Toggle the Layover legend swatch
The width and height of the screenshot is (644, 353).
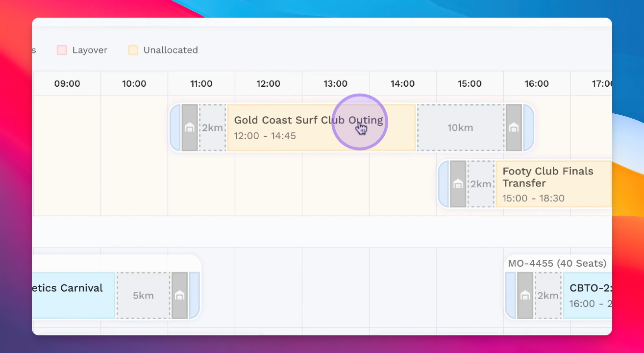(x=62, y=50)
